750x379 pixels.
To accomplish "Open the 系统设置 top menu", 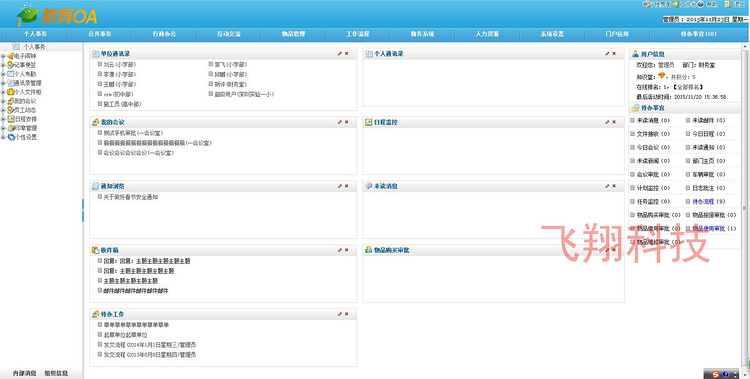I will [552, 34].
